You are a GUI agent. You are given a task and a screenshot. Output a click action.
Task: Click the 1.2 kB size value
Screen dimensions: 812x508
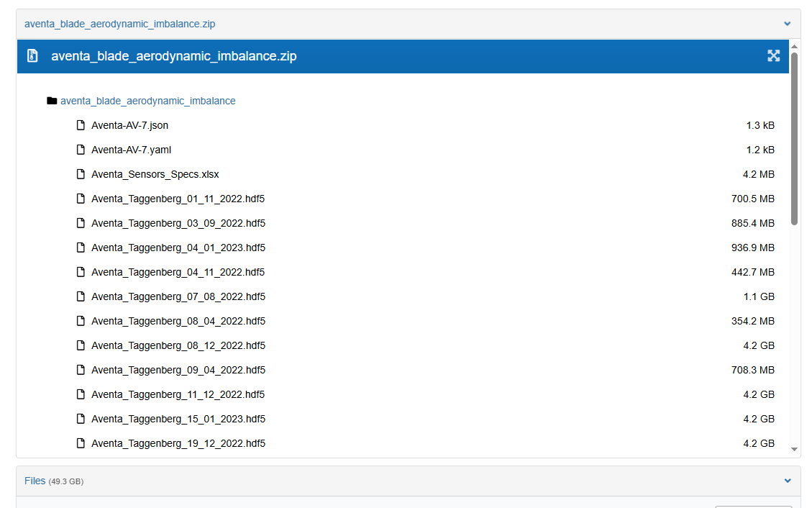(760, 150)
